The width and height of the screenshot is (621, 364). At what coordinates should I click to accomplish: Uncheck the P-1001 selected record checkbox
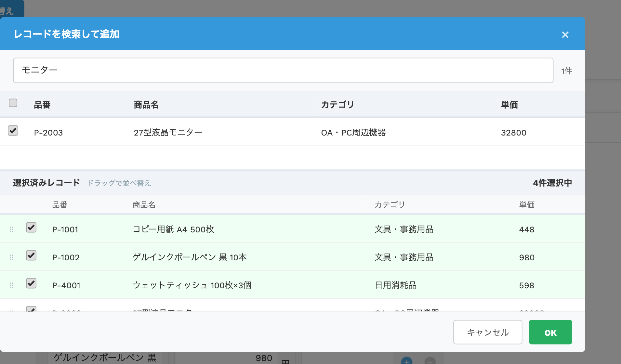point(31,227)
